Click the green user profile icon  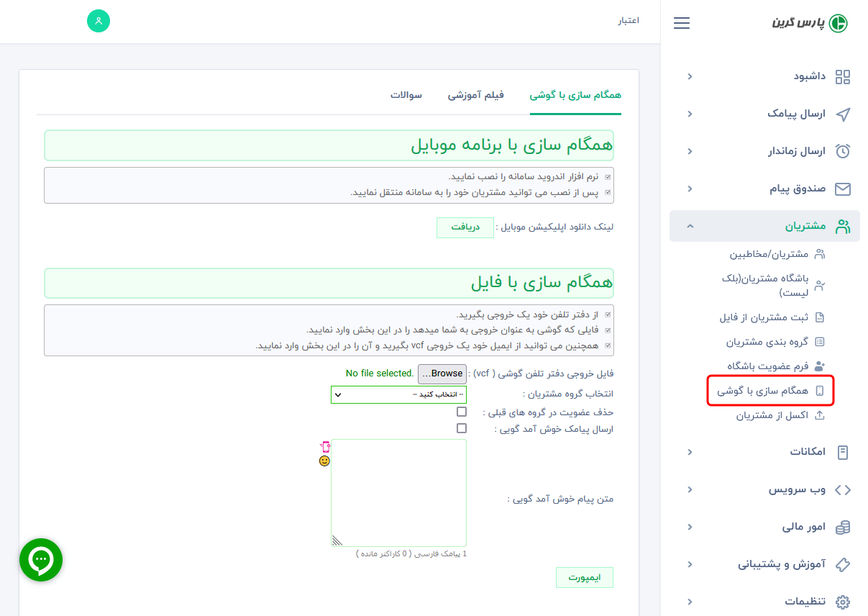[x=99, y=21]
